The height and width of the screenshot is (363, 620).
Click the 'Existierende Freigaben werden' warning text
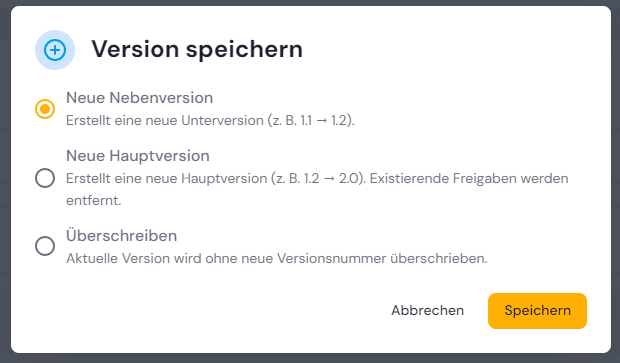coord(469,178)
